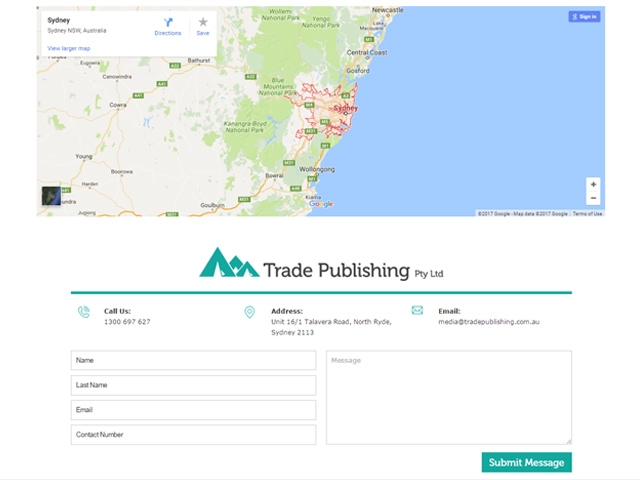Click the Submit Message button
Viewport: 640px width, 480px height.
pyautogui.click(x=527, y=462)
